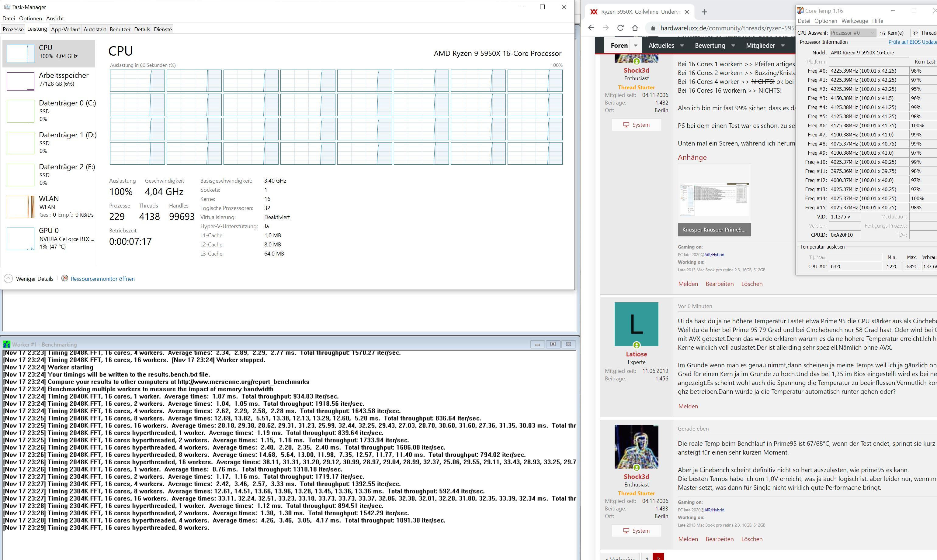Open Datenträger 2 (E:) performance graph

49,174
